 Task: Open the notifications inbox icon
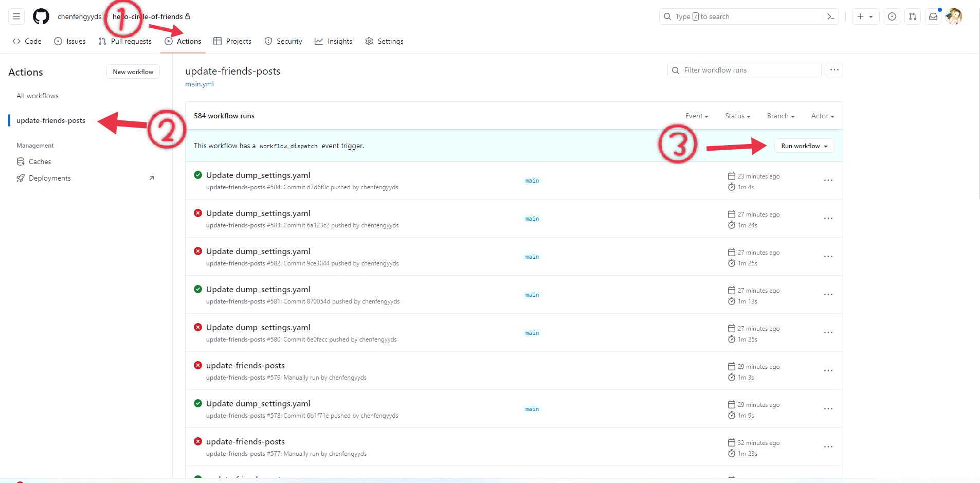[x=933, y=16]
